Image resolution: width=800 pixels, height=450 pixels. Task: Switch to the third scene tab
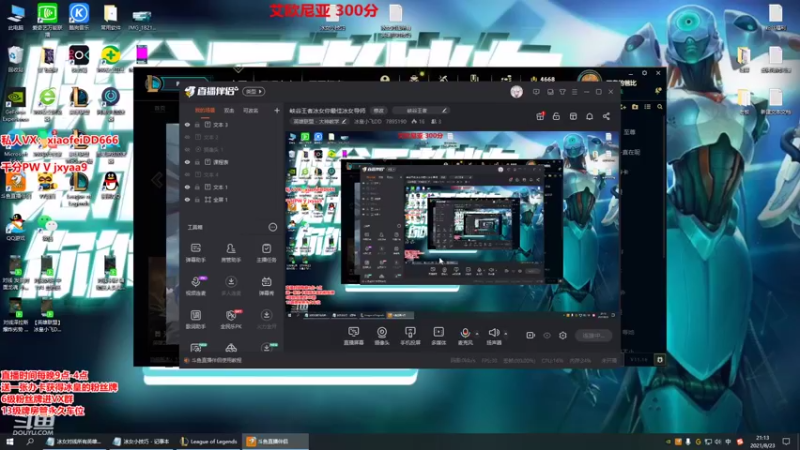251,110
